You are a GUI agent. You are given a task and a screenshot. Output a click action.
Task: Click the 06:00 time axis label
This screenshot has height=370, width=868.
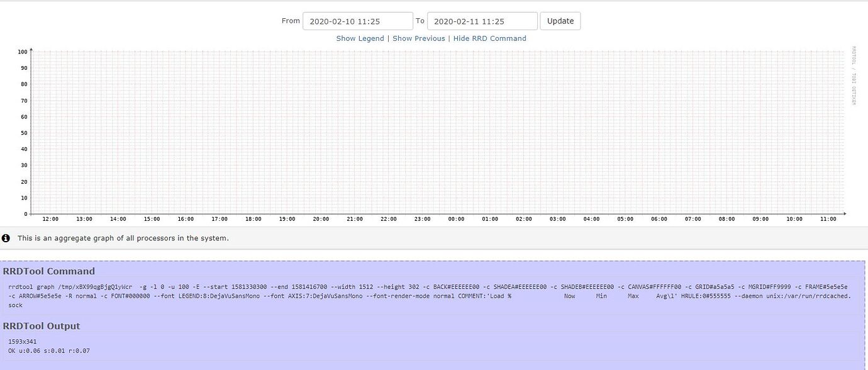pyautogui.click(x=659, y=219)
